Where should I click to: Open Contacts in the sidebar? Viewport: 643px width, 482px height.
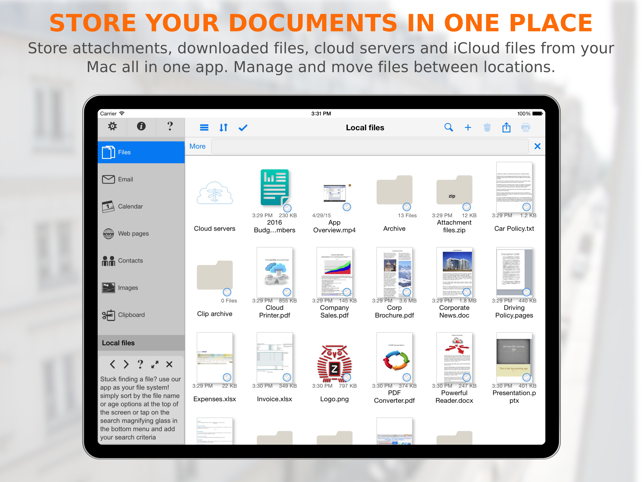[x=141, y=260]
